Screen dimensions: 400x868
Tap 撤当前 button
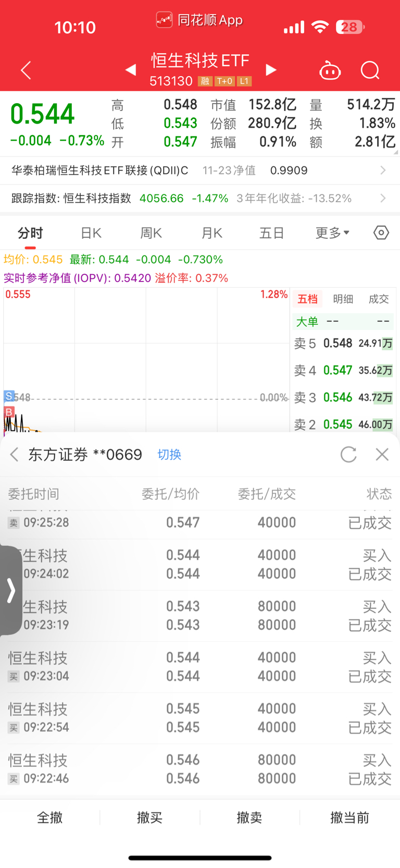[x=349, y=817]
